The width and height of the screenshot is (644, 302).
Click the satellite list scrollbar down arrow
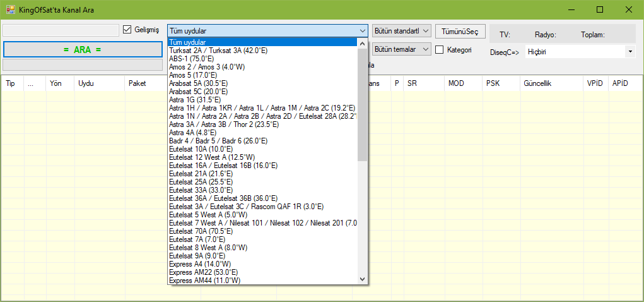362,279
